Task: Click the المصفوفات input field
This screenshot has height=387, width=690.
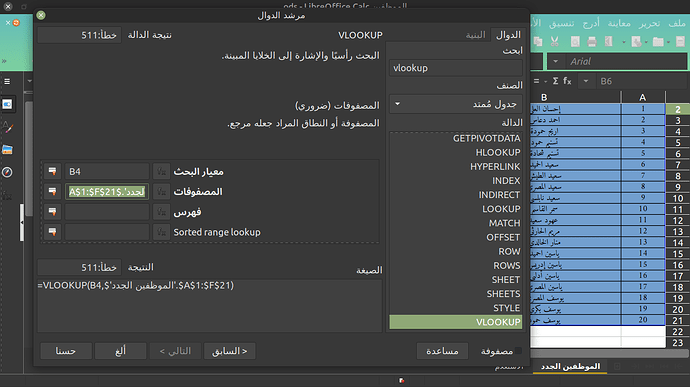Action: point(107,192)
